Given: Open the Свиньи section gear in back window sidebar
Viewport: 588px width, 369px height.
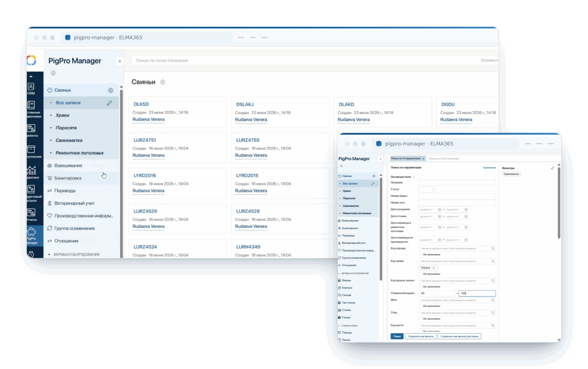Looking at the screenshot, I should coord(111,90).
